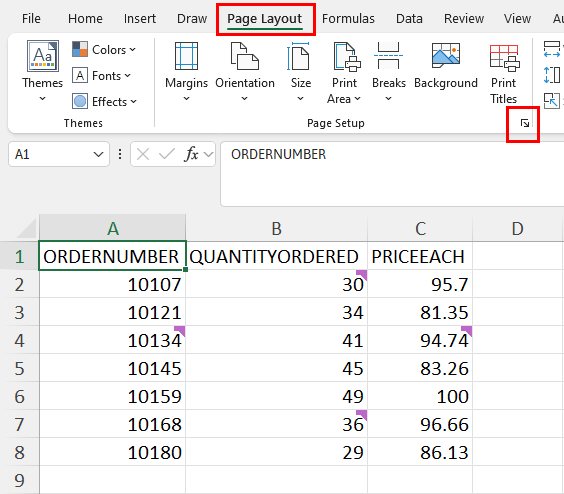The image size is (564, 494).
Task: Choose the Background image icon
Action: pos(446,55)
